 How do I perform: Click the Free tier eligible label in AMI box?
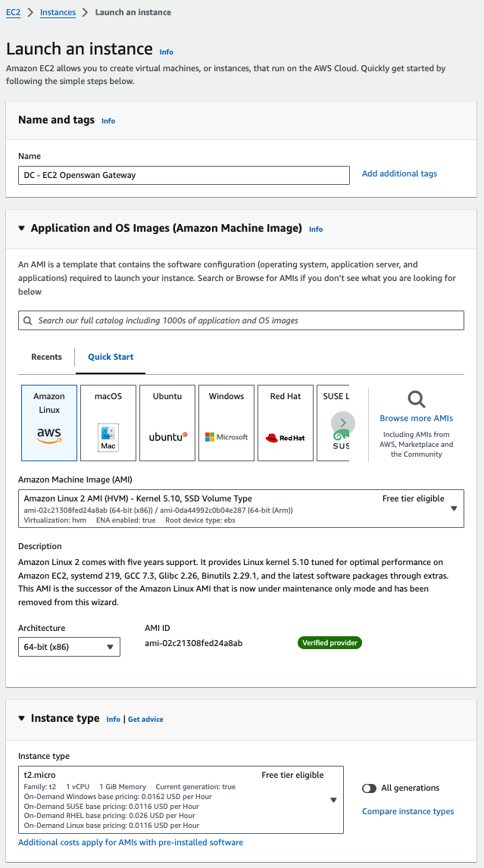point(413,498)
